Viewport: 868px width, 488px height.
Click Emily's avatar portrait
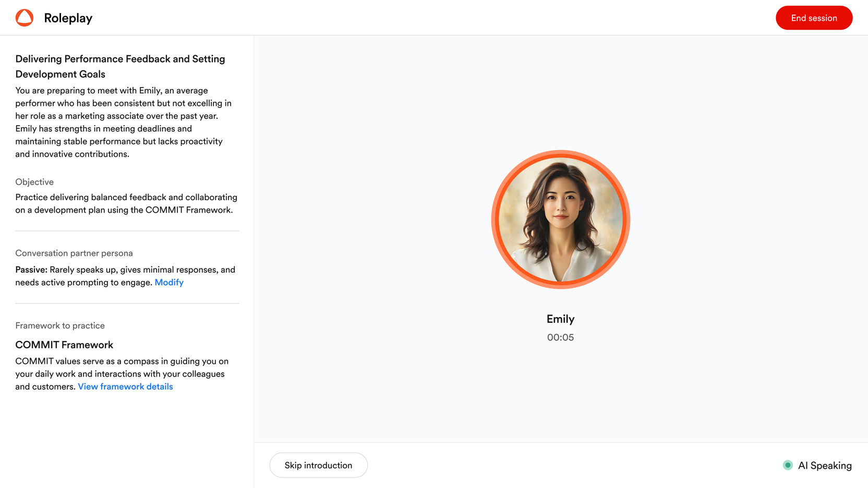561,219
